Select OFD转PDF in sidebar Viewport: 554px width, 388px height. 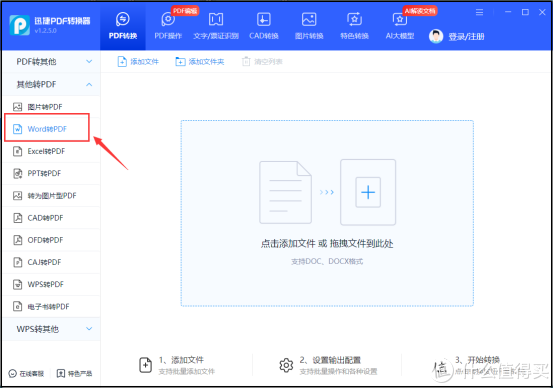tap(52, 240)
